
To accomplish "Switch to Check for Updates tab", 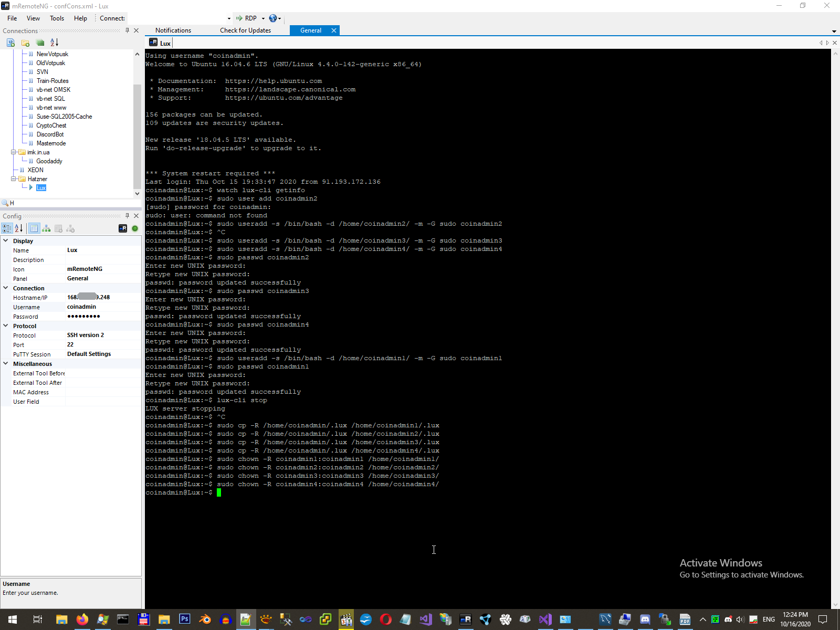I will pyautogui.click(x=245, y=30).
